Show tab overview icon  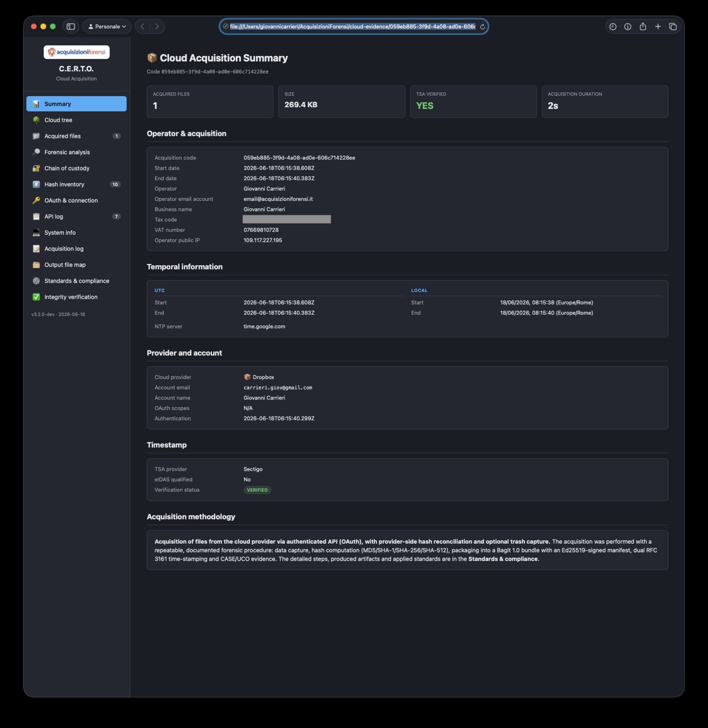[x=673, y=26]
